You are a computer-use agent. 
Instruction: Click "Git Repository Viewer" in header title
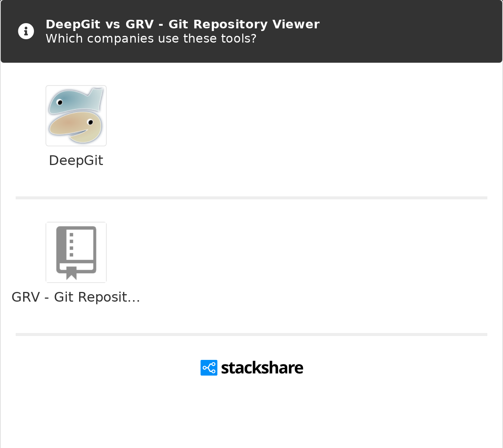(x=244, y=24)
